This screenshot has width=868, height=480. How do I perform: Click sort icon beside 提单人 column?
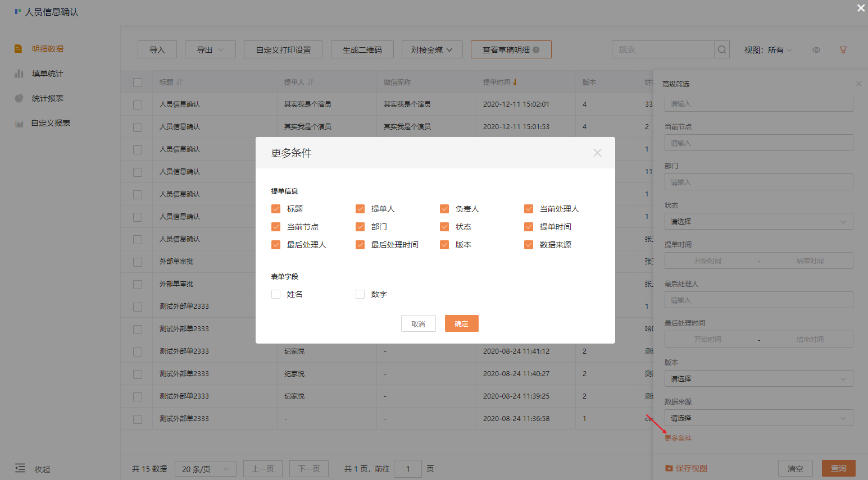[311, 82]
